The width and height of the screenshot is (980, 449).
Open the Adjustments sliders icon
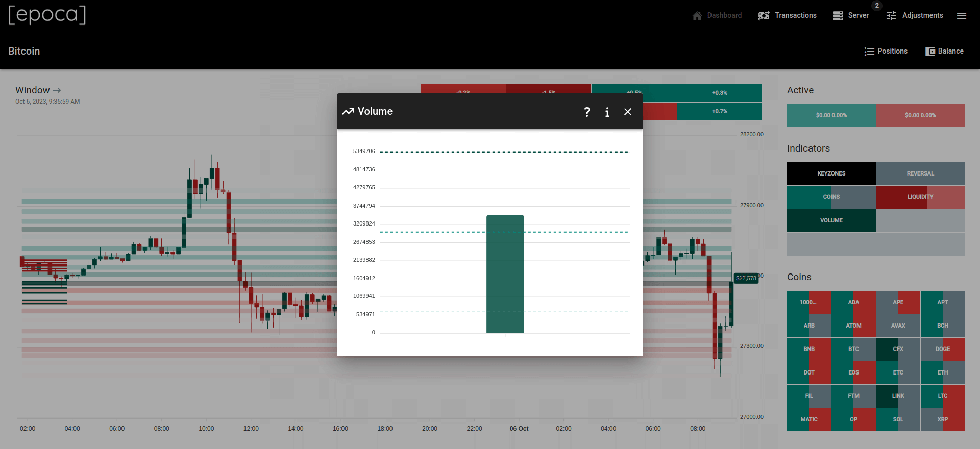pyautogui.click(x=891, y=16)
